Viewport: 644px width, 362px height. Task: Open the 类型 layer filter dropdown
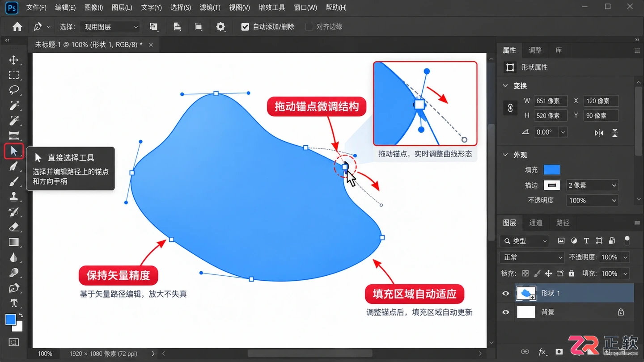(525, 241)
